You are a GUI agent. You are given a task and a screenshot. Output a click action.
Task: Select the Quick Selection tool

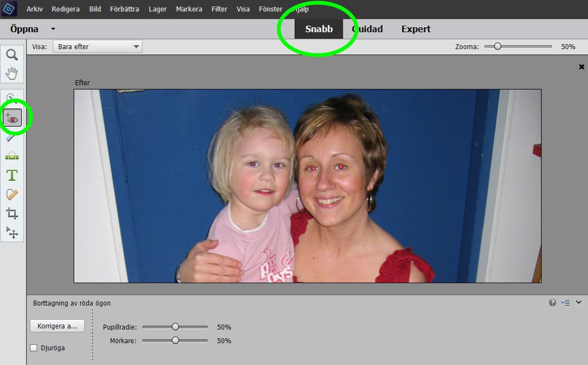[11, 97]
